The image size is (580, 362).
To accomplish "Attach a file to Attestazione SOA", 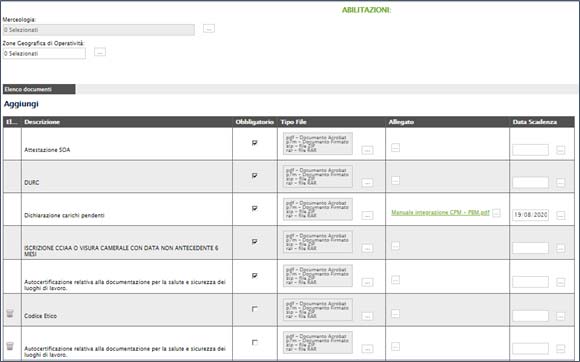I will pos(395,148).
